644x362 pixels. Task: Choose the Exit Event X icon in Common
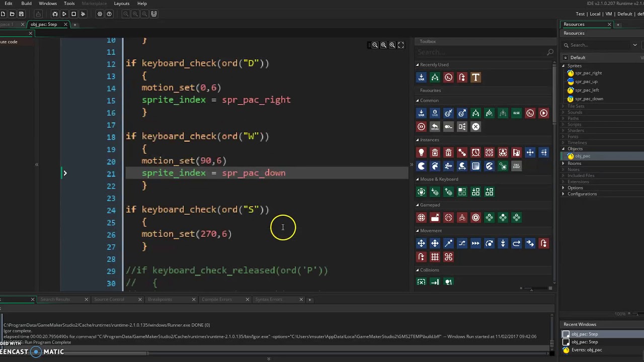pos(475,127)
